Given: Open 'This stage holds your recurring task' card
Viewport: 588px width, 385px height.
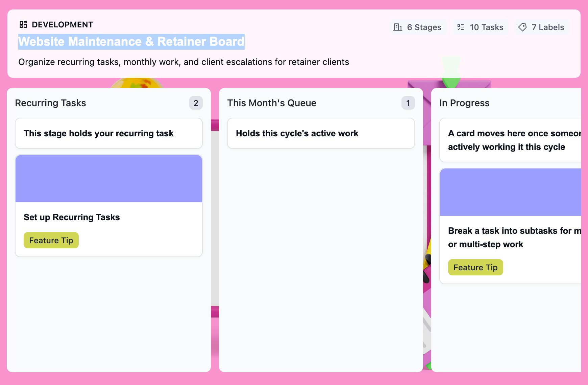Looking at the screenshot, I should click(109, 133).
